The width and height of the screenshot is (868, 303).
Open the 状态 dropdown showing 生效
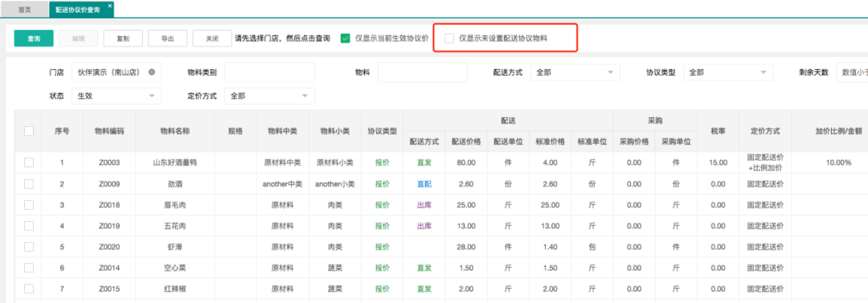(117, 96)
